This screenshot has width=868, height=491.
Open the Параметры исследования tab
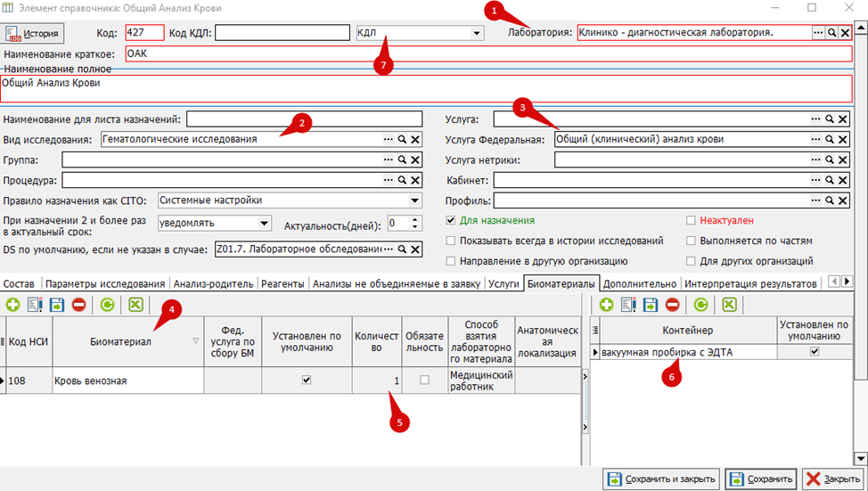(105, 283)
